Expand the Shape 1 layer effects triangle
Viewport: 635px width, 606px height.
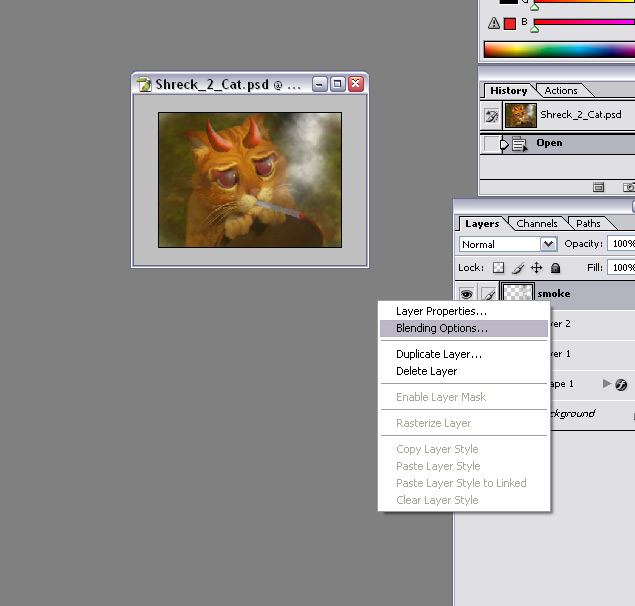(x=606, y=383)
